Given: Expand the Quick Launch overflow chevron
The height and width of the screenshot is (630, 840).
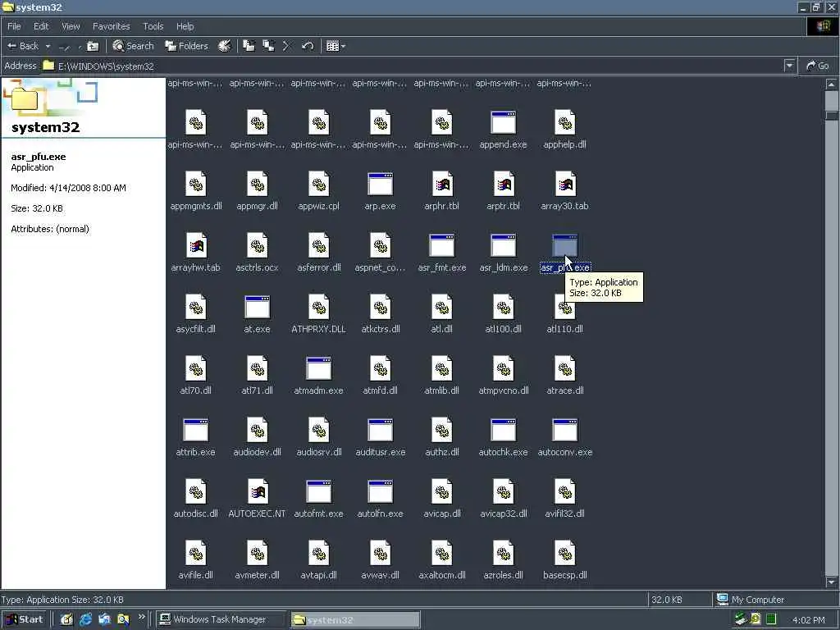Looking at the screenshot, I should coord(141,617).
